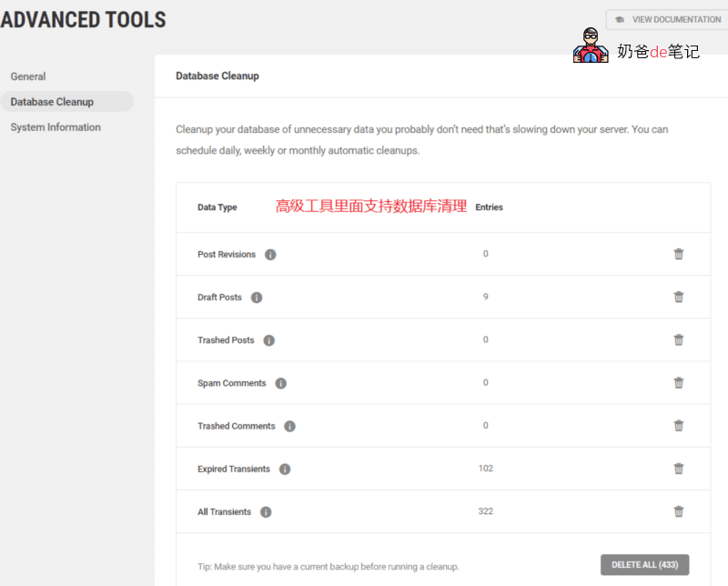The width and height of the screenshot is (728, 586).
Task: Click trash icon for Post Revisions
Action: (x=678, y=254)
